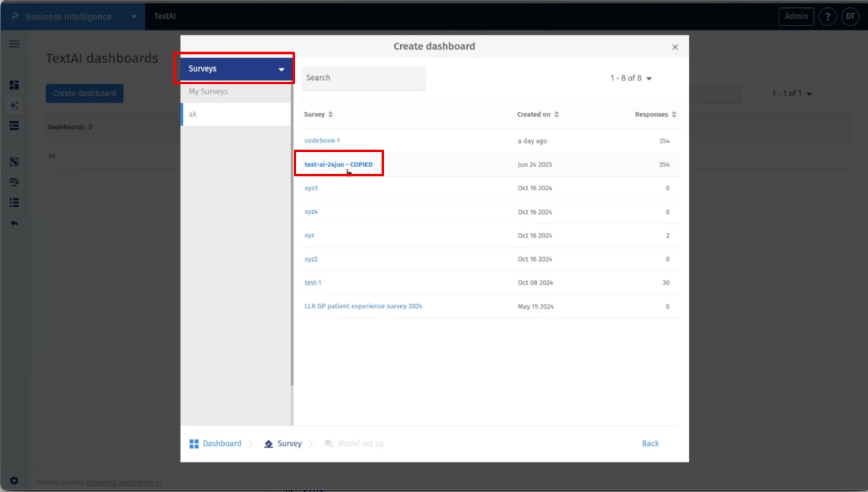Viewport: 868px width, 492px height.
Task: Sort by Responses column
Action: pyautogui.click(x=674, y=115)
